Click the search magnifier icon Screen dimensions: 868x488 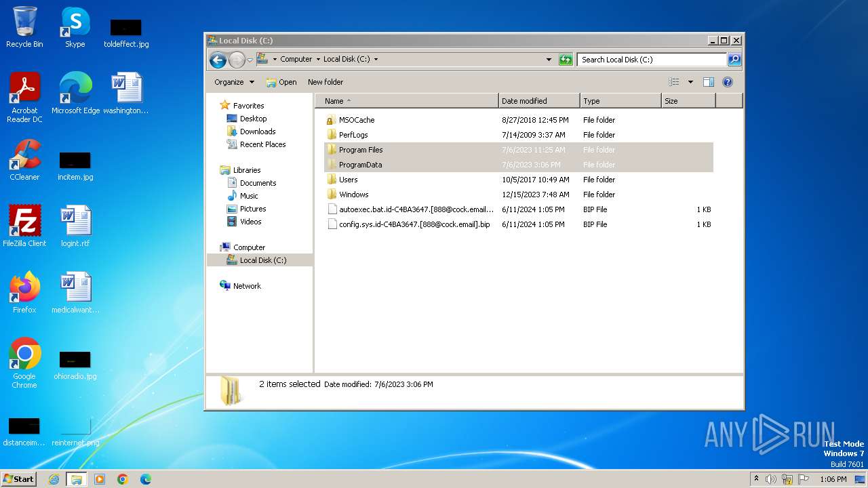point(734,60)
